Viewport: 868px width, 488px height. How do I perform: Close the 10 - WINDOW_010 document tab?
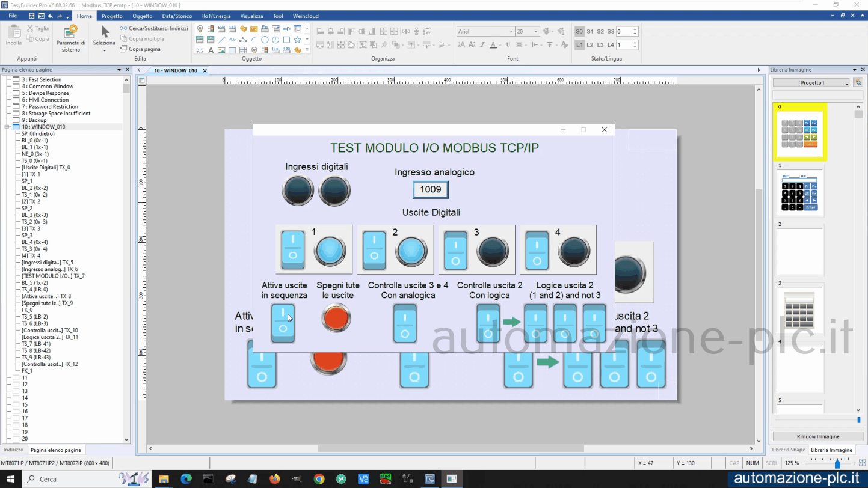point(204,70)
